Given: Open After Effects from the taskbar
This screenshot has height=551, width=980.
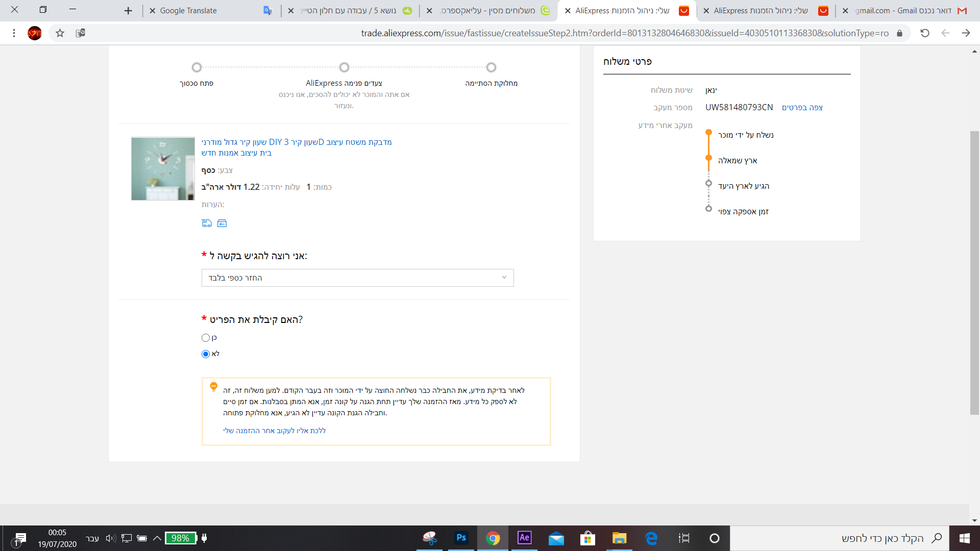Looking at the screenshot, I should pos(524,538).
